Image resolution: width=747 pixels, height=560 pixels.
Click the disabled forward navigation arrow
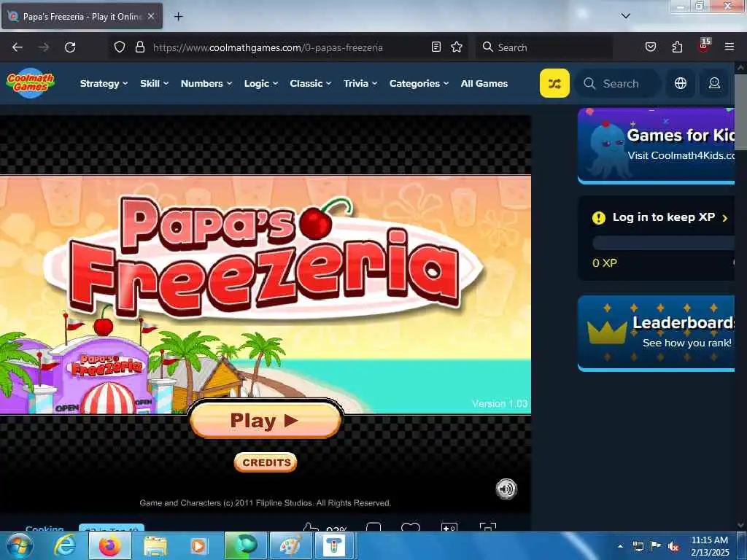[43, 47]
